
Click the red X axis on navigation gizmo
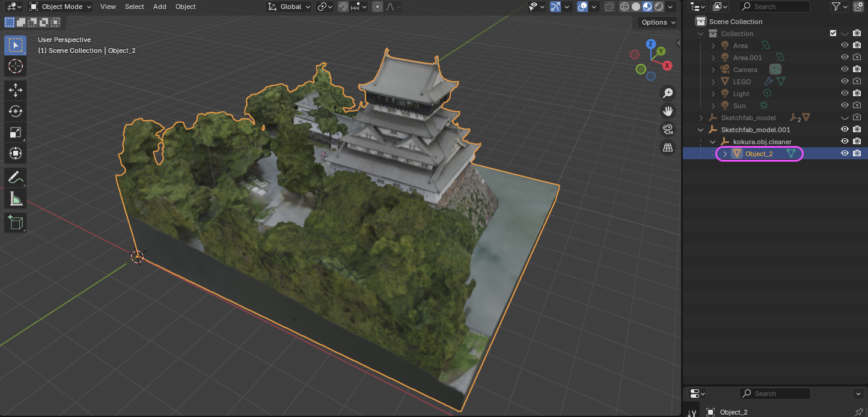click(x=667, y=65)
